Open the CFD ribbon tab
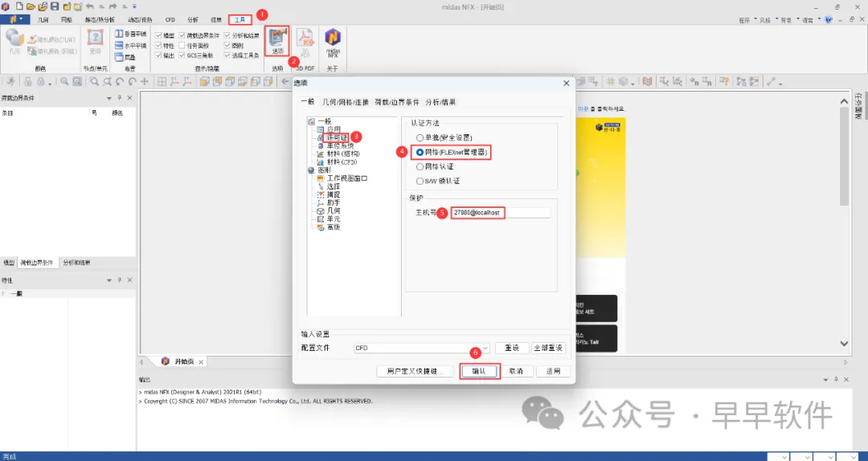 (x=170, y=20)
